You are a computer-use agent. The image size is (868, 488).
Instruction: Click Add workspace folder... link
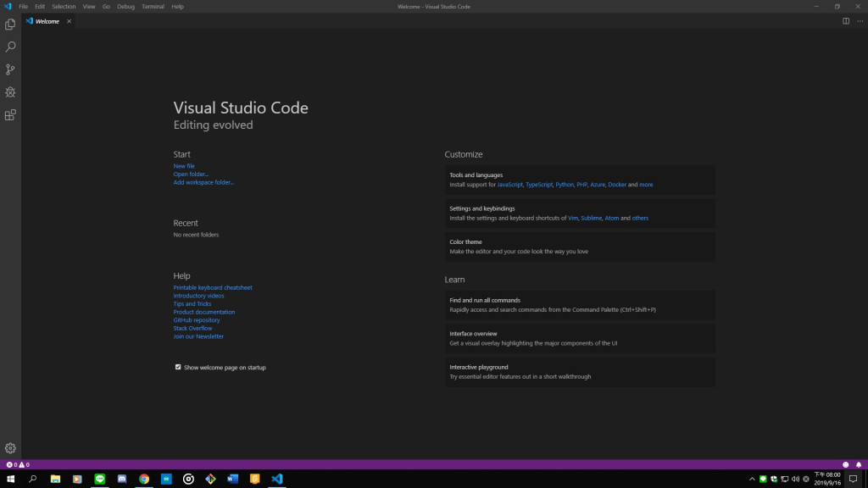[203, 182]
